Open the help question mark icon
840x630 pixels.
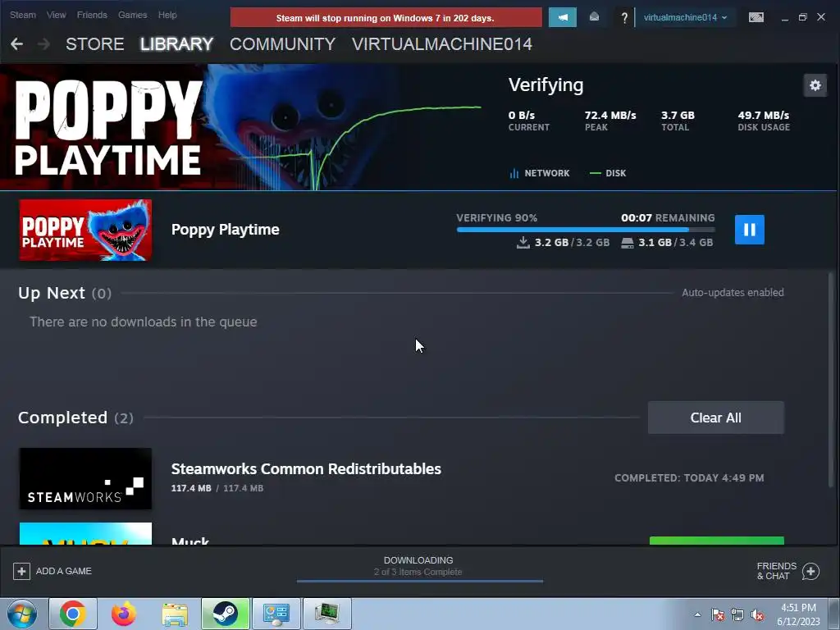[624, 18]
